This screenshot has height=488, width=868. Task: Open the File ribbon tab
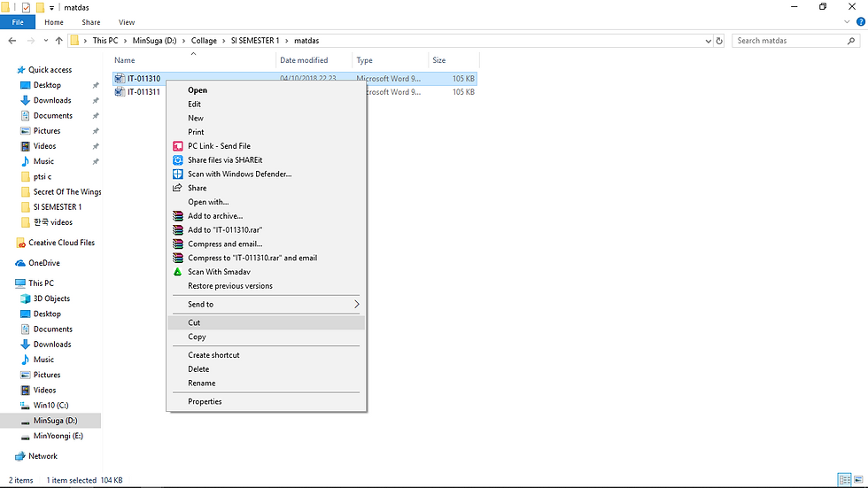18,22
